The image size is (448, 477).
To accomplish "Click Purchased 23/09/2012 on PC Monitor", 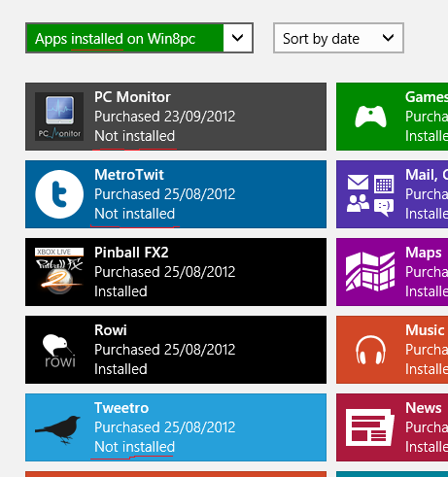I will click(164, 117).
